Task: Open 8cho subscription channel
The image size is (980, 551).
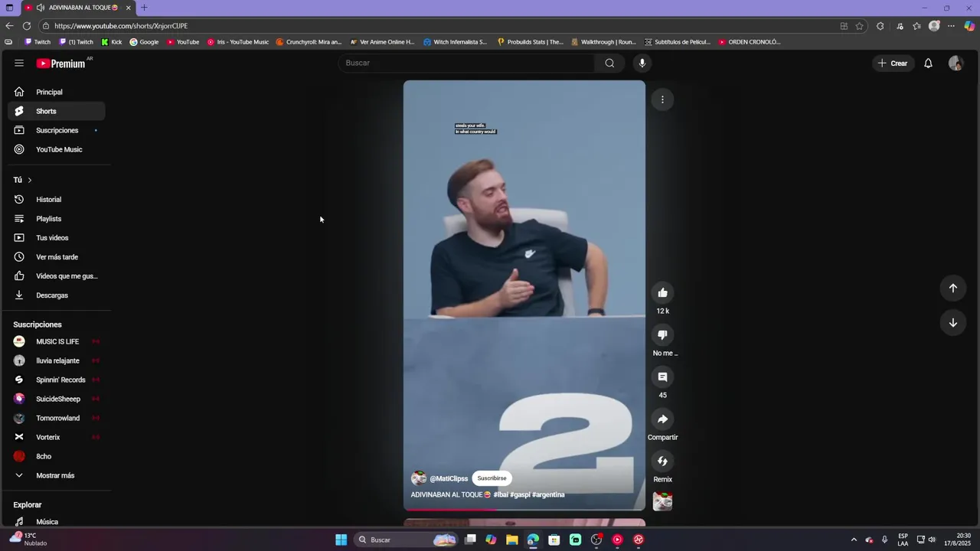Action: pos(57,456)
